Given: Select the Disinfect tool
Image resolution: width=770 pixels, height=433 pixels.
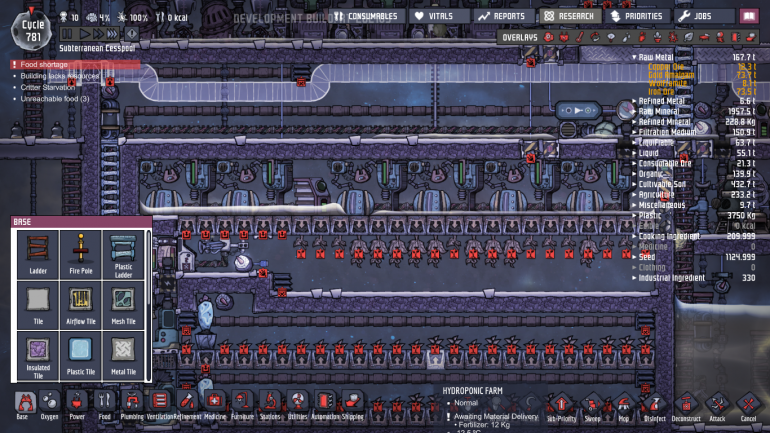Looking at the screenshot, I should coord(655,407).
